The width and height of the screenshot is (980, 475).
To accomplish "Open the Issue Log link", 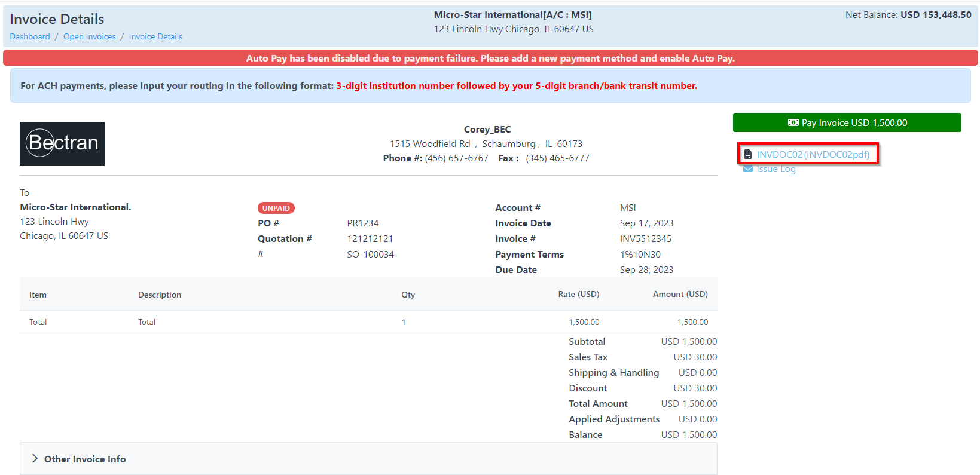I will [x=776, y=169].
